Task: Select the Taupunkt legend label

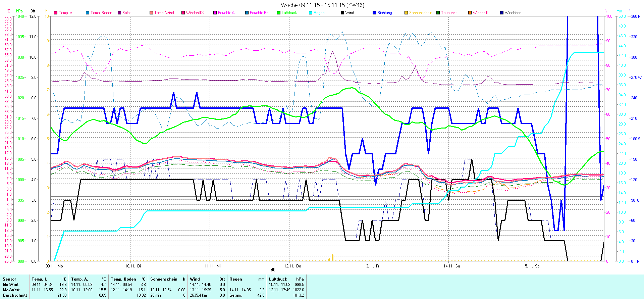Action: 449,13
